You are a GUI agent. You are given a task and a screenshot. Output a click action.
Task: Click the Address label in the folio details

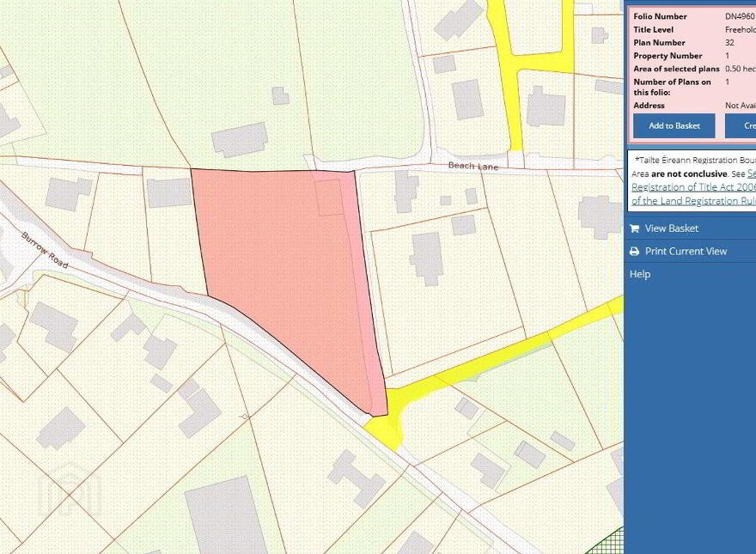coord(649,105)
